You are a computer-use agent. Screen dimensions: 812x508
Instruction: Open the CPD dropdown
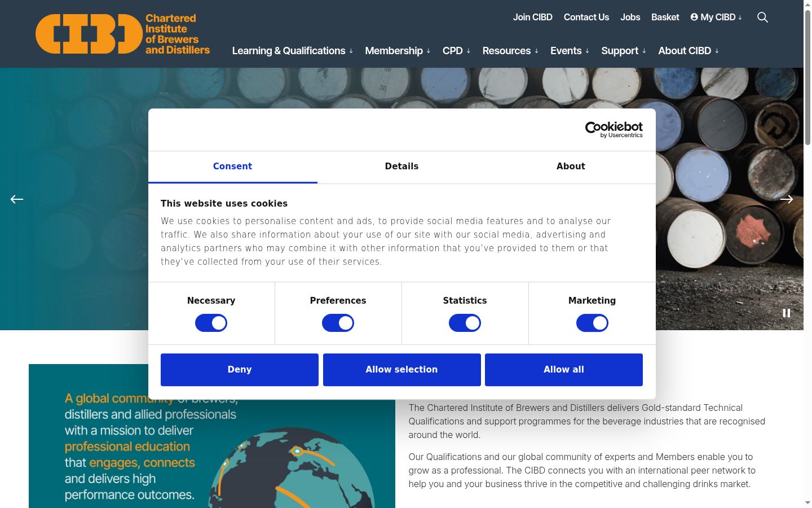point(456,51)
